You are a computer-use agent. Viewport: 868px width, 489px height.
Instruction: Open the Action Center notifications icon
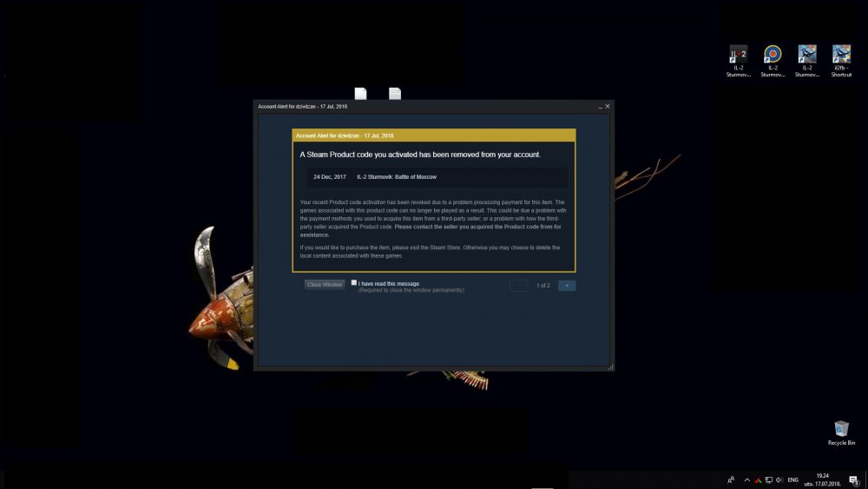click(853, 480)
